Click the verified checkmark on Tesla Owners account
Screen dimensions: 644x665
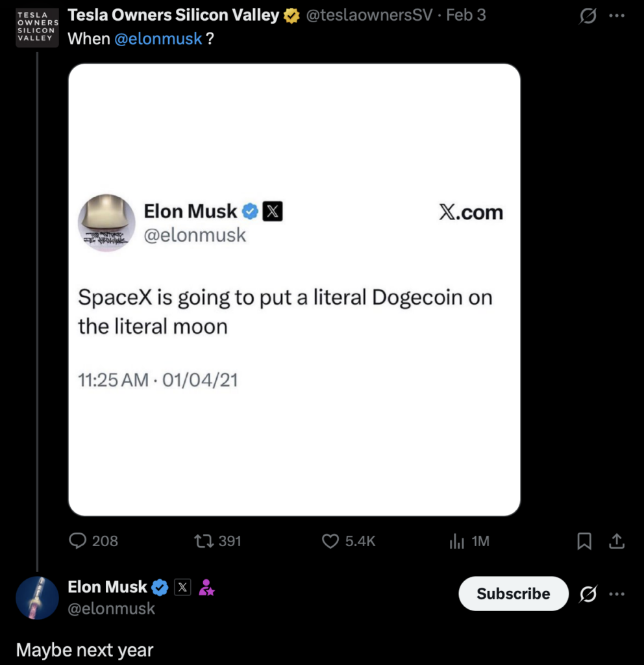(x=290, y=14)
